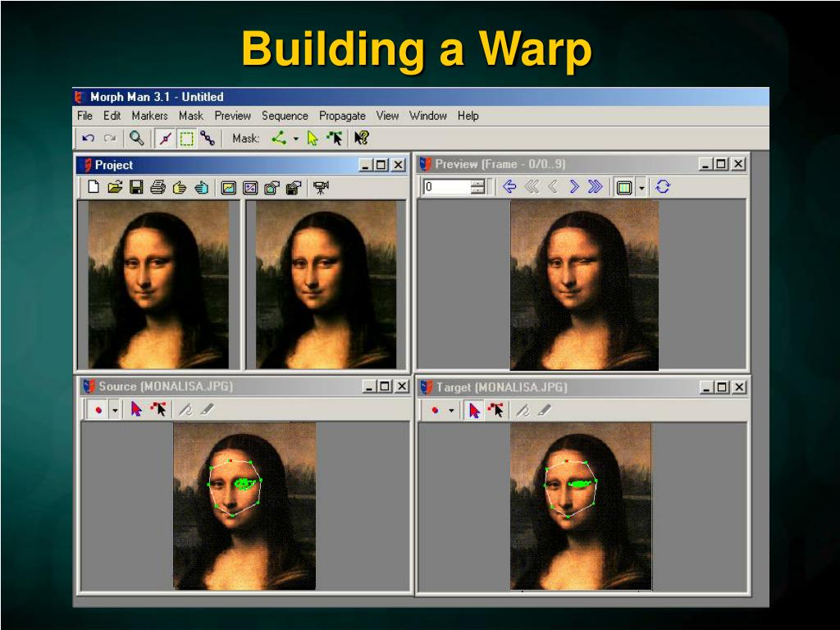Step to next frame in Preview
Screen dimensions: 840x630
(x=574, y=187)
